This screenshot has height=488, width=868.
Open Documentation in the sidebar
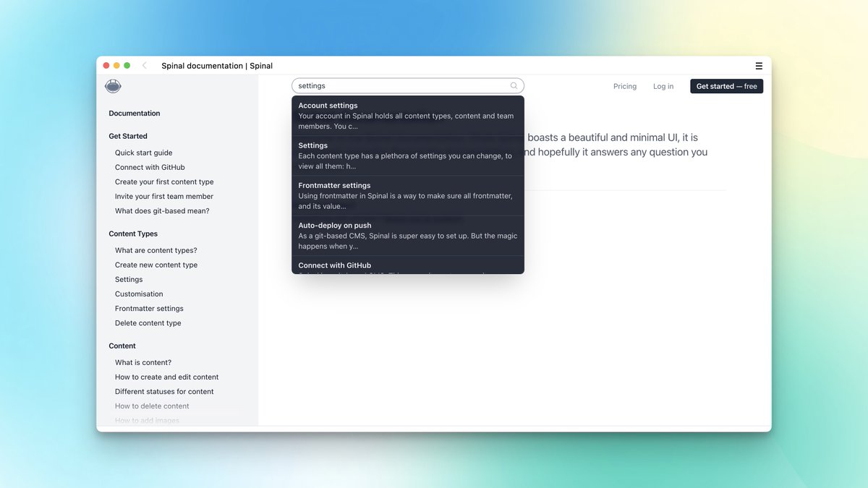[x=135, y=114]
